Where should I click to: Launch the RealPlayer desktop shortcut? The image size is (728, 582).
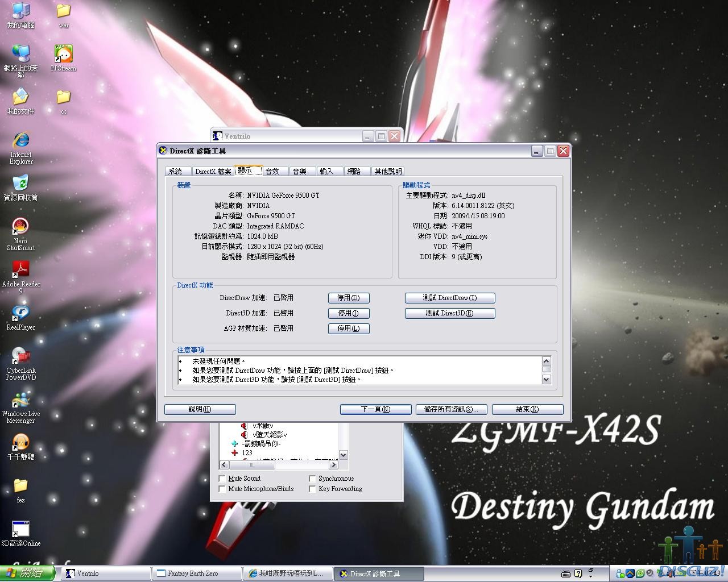[21, 318]
